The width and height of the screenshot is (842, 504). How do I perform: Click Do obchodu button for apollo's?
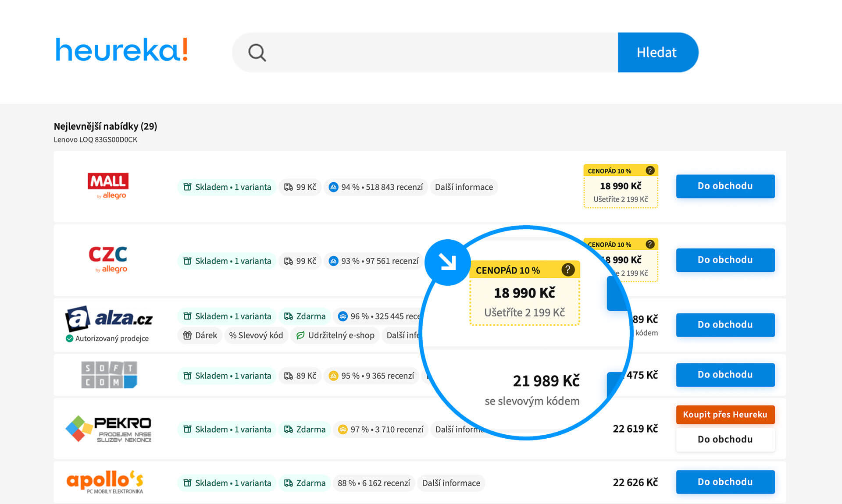pyautogui.click(x=725, y=482)
